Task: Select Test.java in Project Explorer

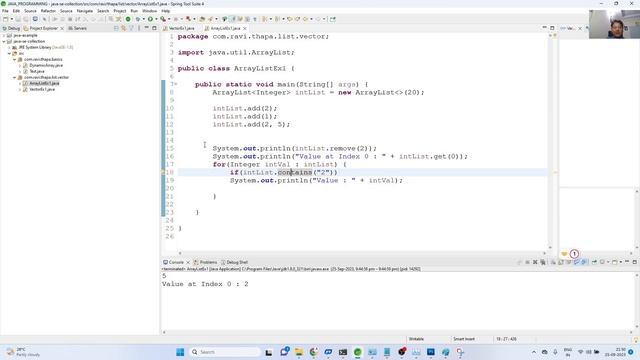Action: [36, 71]
